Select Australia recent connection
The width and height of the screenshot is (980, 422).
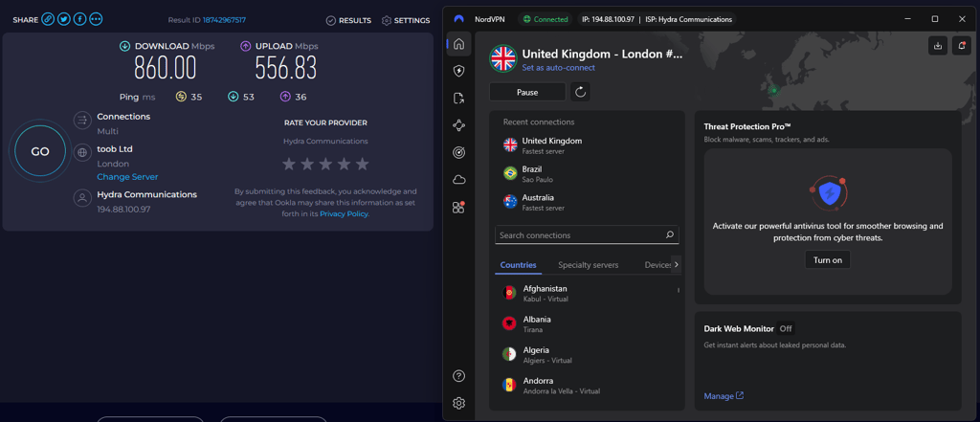tap(588, 202)
